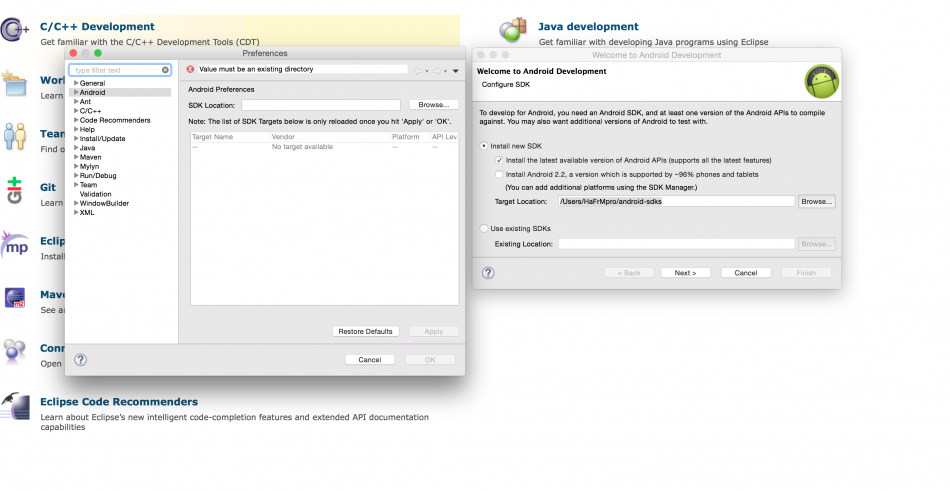Click the Existing Location input field

(676, 244)
